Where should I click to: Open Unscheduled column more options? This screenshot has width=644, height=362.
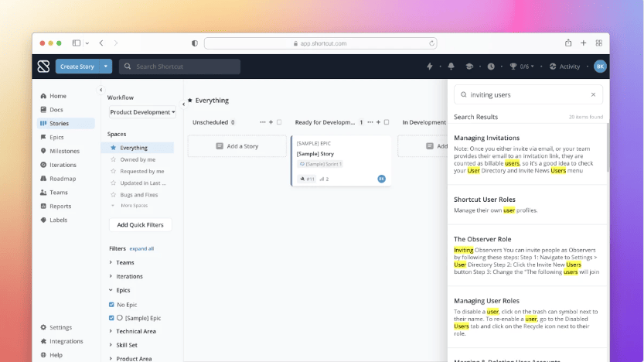[x=262, y=122]
